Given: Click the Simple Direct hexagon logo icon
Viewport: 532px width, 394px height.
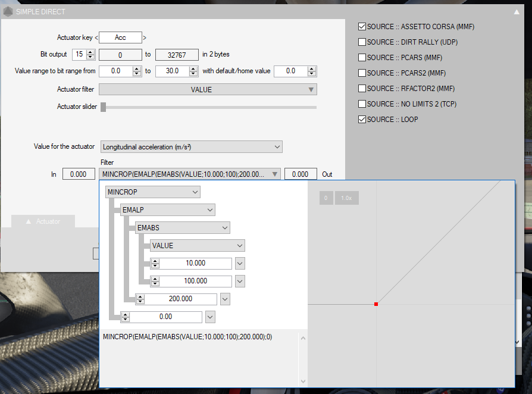Looking at the screenshot, I should point(8,12).
